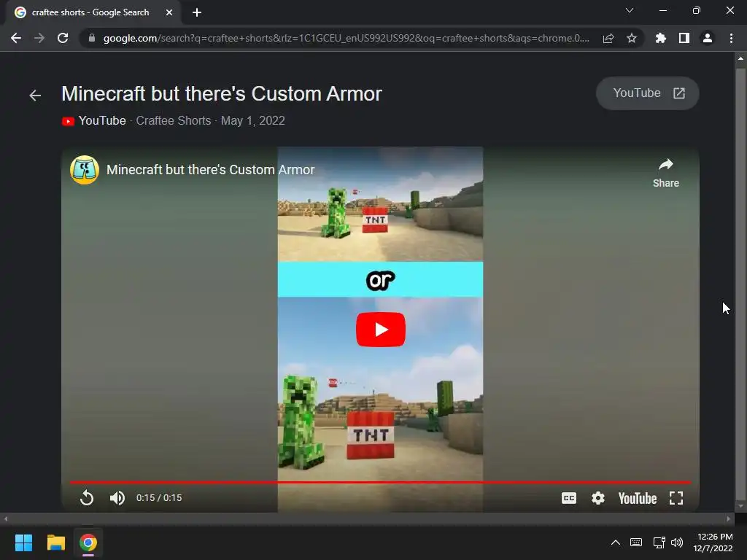Open touch keyboard tray icon
Image resolution: width=747 pixels, height=560 pixels.
[x=636, y=542]
